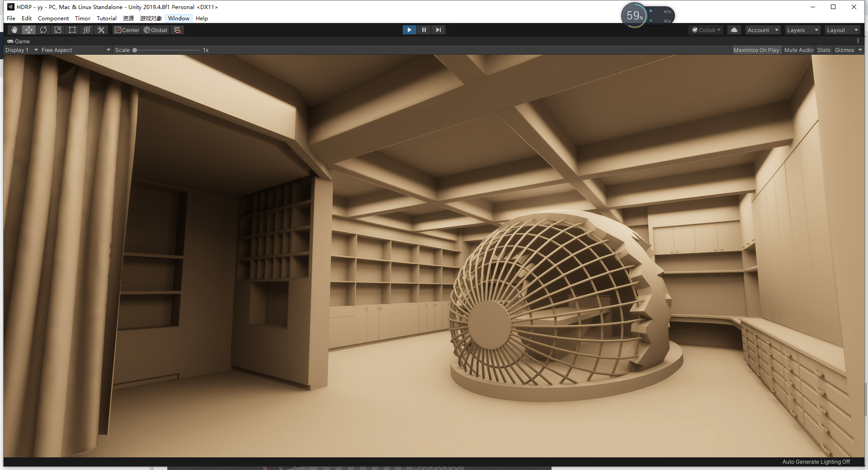Viewport: 868px width, 470px height.
Task: Open the Component menu
Action: pos(53,18)
